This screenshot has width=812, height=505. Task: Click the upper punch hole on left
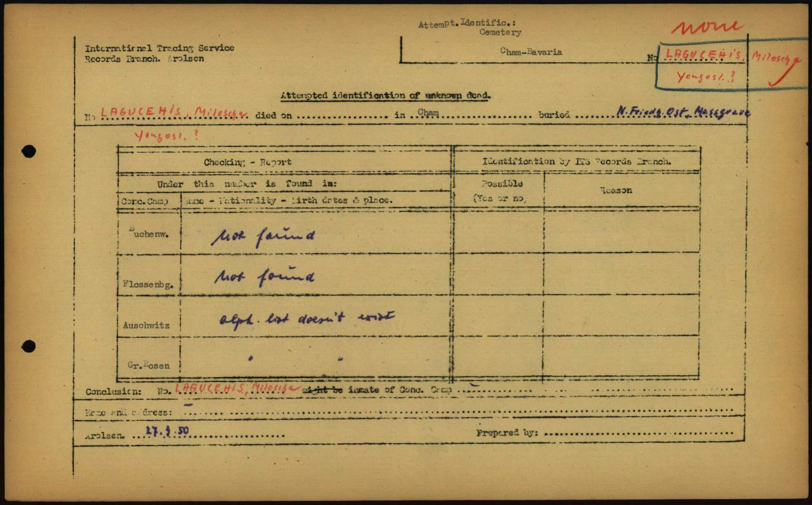click(28, 151)
